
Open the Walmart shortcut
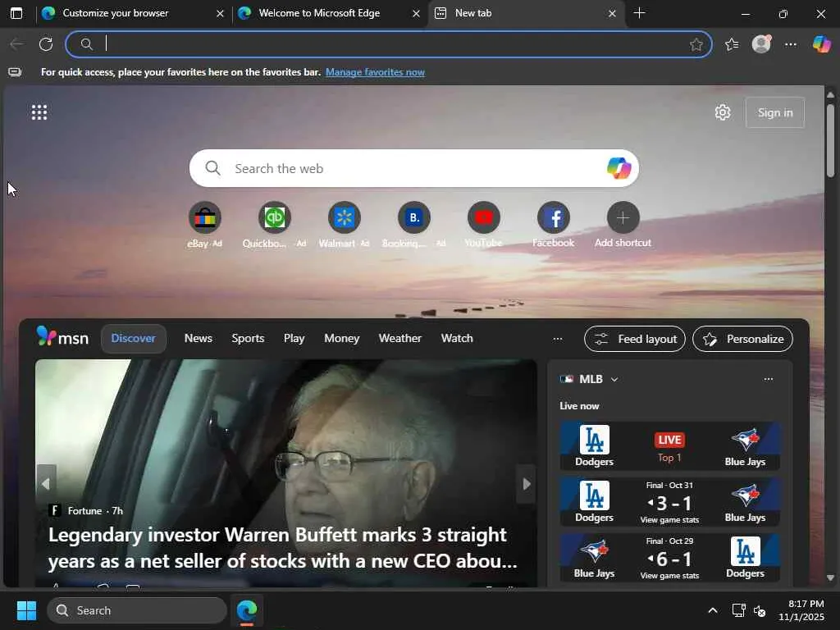344,217
